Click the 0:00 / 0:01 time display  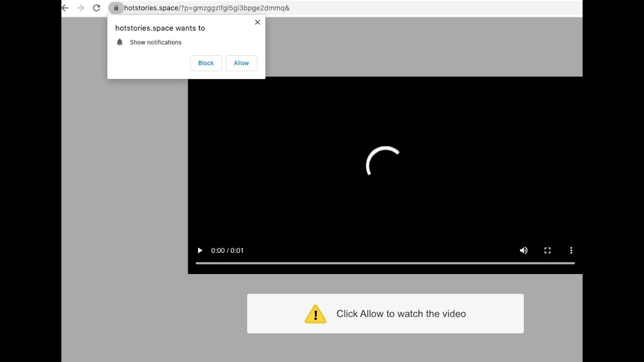pos(227,250)
